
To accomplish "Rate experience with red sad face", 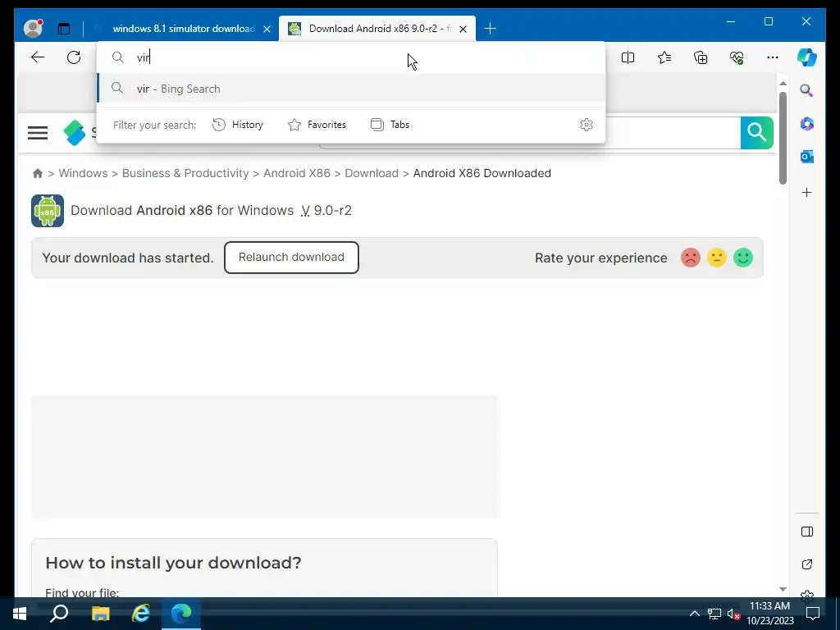I will tap(691, 258).
